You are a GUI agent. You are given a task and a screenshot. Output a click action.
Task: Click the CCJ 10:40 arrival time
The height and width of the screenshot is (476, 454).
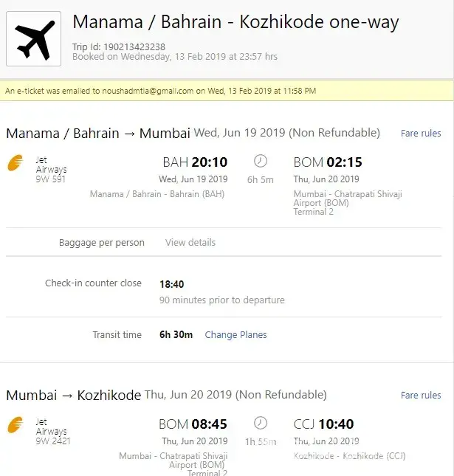click(x=323, y=424)
